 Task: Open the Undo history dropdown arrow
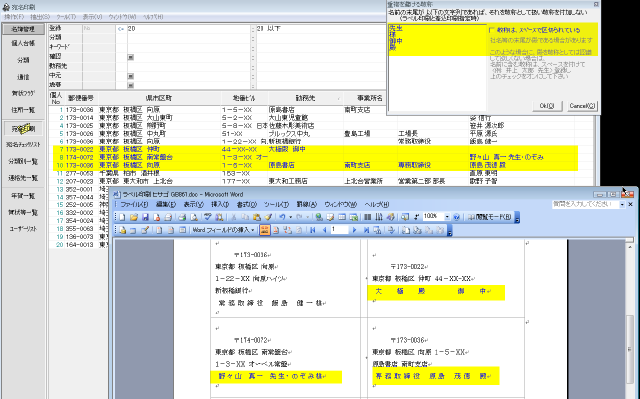(290, 217)
